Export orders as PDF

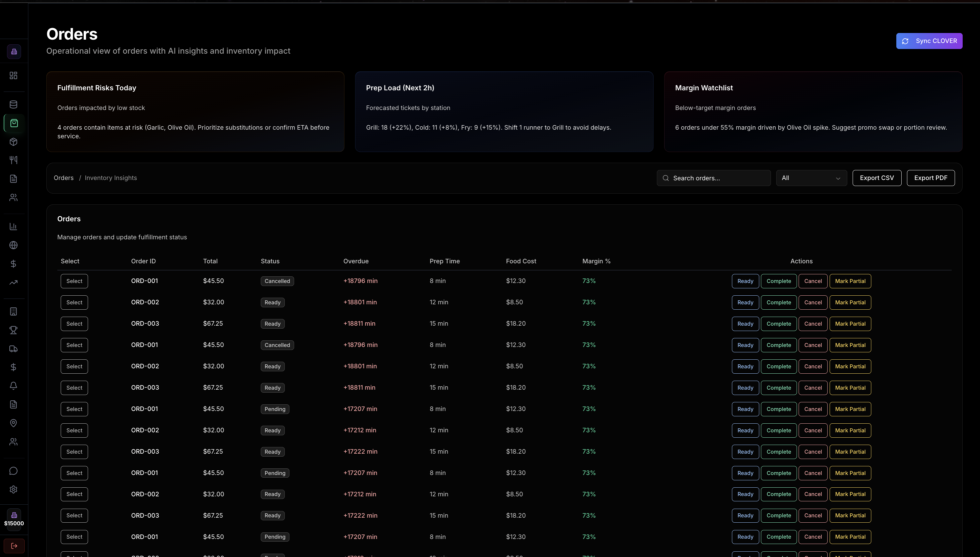931,178
